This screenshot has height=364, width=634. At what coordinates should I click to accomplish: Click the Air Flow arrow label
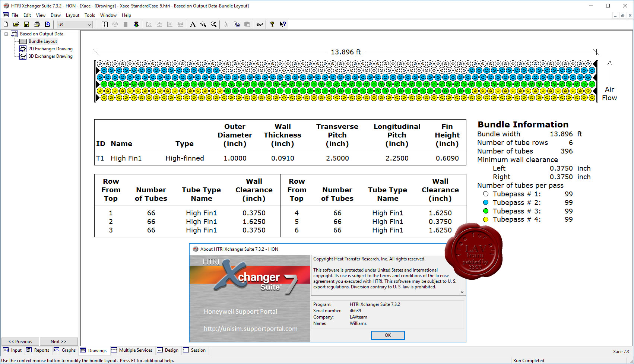click(x=609, y=94)
